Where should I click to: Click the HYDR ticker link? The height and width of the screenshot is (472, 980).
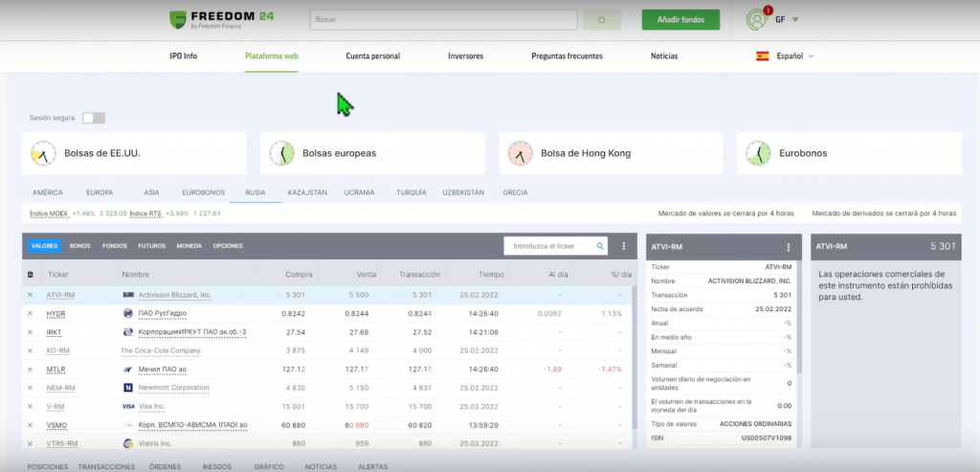[x=56, y=313]
